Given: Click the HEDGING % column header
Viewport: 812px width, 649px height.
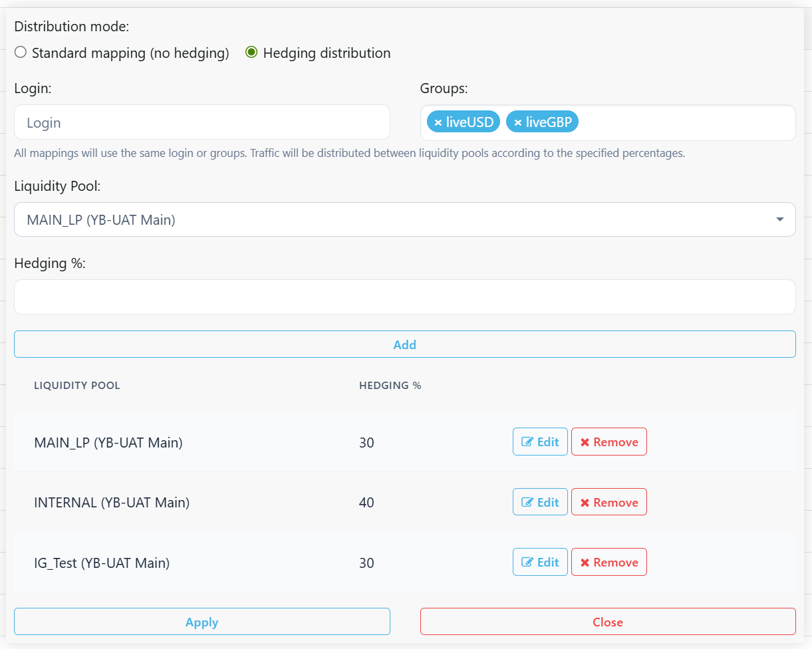Looking at the screenshot, I should (390, 386).
